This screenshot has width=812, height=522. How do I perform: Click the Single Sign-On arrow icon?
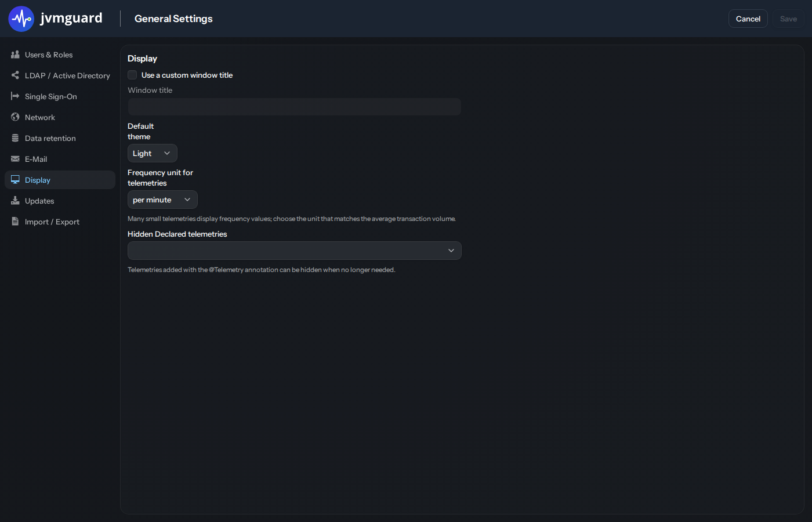(15, 96)
